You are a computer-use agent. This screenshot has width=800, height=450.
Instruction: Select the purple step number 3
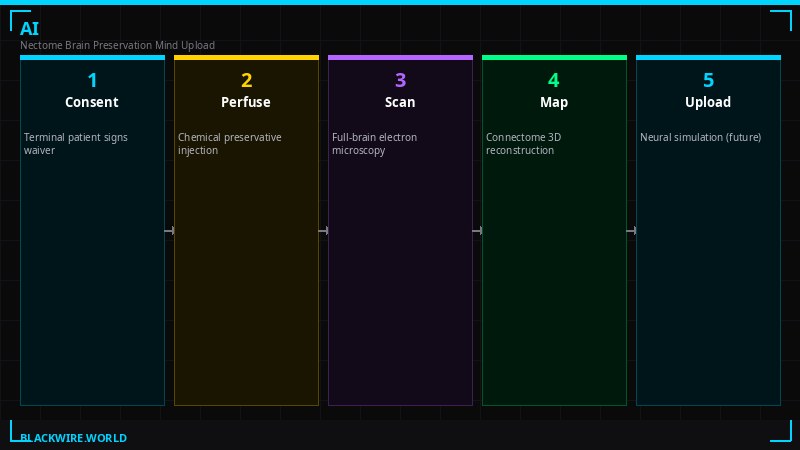pyautogui.click(x=400, y=81)
